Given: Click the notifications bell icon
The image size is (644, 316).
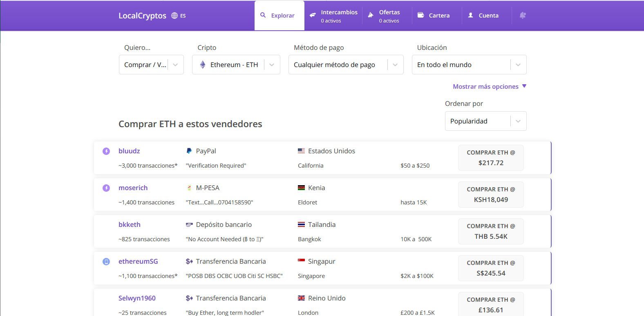Looking at the screenshot, I should coord(523,16).
